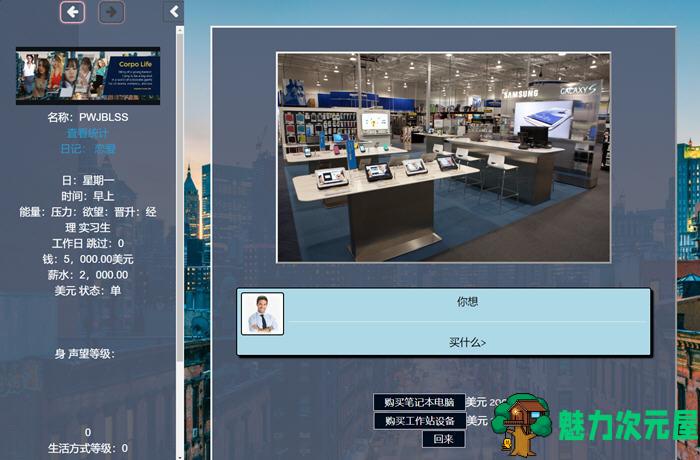Click the sidebar scrollbar up arrow
Viewport: 700px width, 460px height.
(180, 29)
